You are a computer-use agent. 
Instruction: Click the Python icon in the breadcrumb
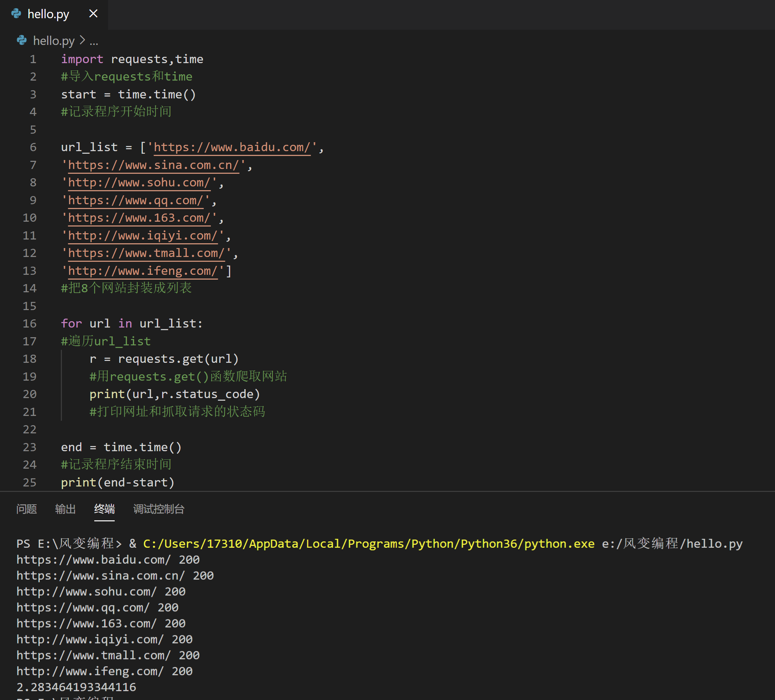(x=22, y=40)
